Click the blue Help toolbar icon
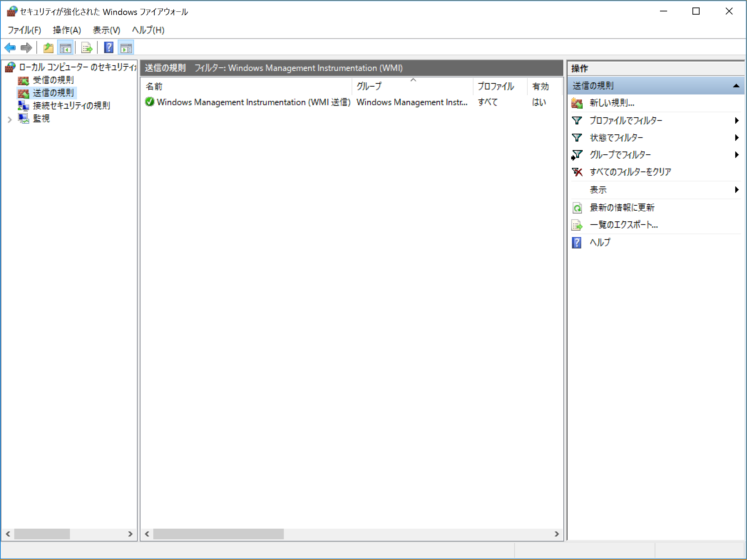747x560 pixels. point(109,47)
